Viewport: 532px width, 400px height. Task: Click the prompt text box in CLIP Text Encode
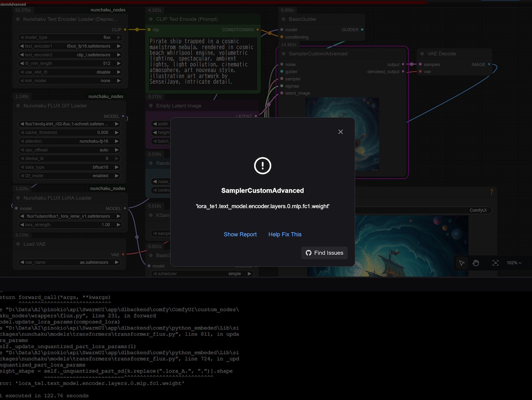point(202,64)
